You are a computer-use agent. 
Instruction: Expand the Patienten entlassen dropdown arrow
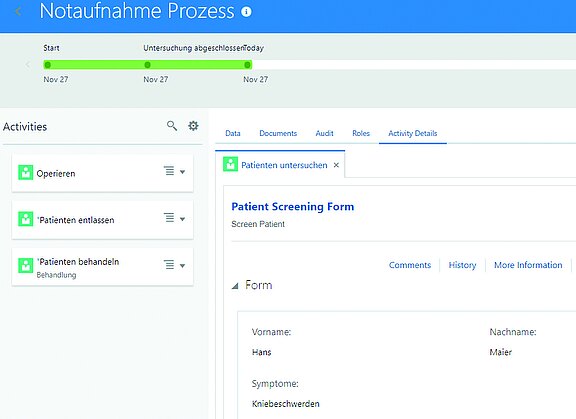click(182, 219)
